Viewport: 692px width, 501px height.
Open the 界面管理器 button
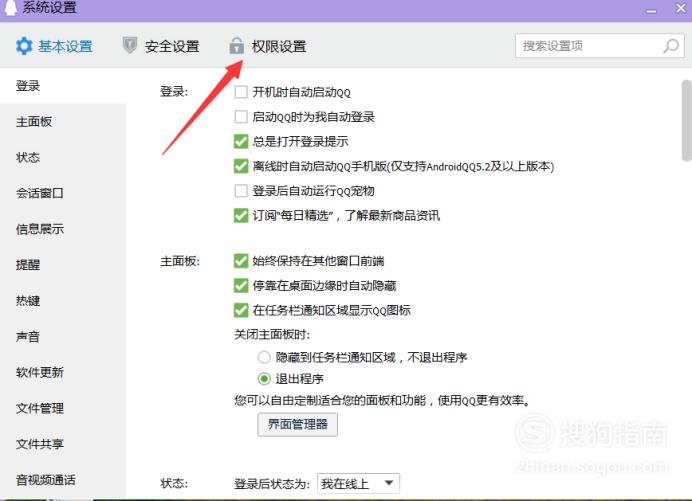coord(297,424)
